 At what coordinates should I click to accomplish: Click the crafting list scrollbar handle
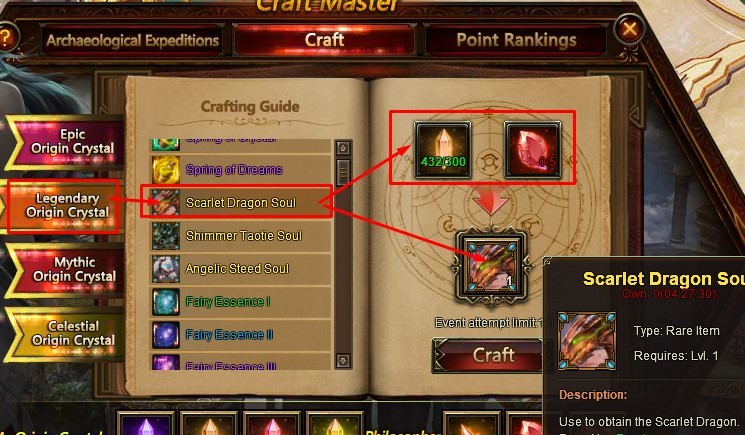343,172
